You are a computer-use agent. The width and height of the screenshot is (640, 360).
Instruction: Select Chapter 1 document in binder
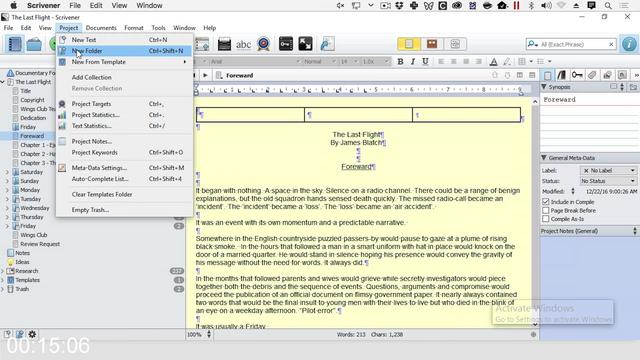(x=38, y=145)
